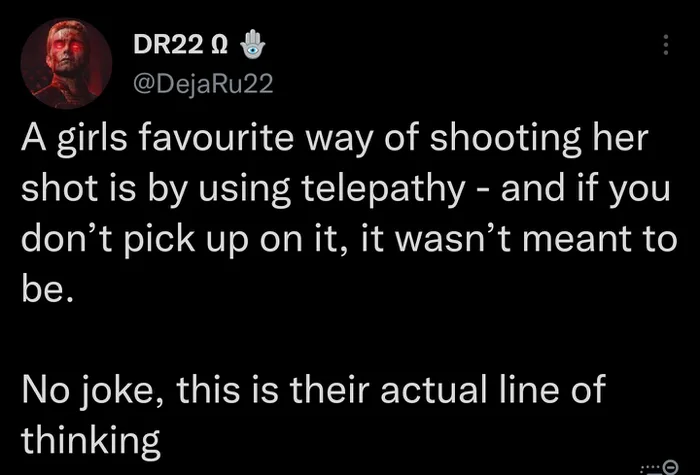700x475 pixels.
Task: Click the word "thinking" on the last line
Action: [x=91, y=441]
